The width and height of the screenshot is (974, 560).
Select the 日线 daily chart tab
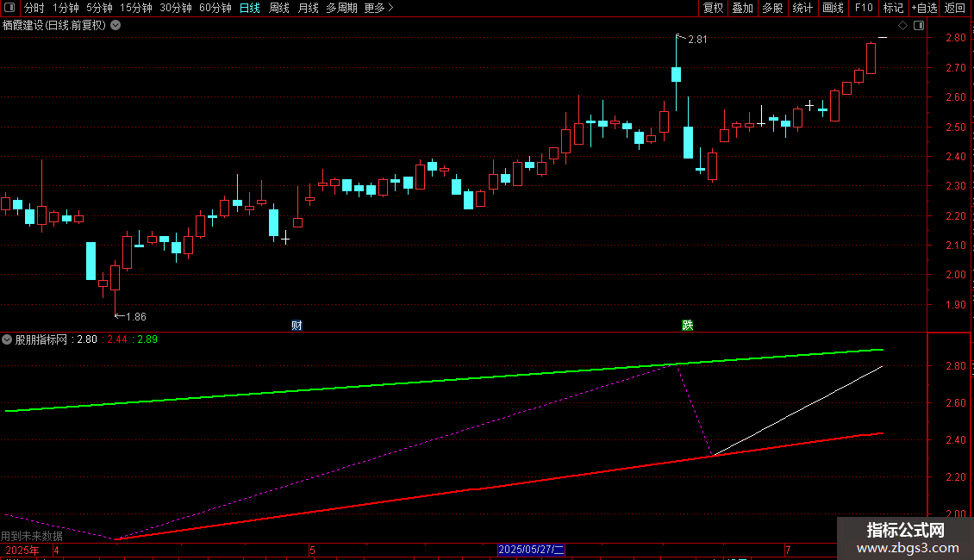250,8
